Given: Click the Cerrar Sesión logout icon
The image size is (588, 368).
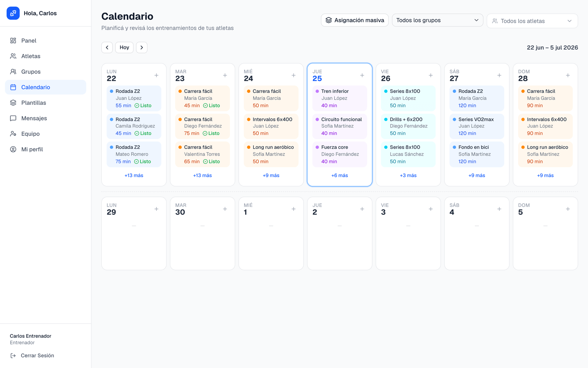Looking at the screenshot, I should tap(13, 355).
